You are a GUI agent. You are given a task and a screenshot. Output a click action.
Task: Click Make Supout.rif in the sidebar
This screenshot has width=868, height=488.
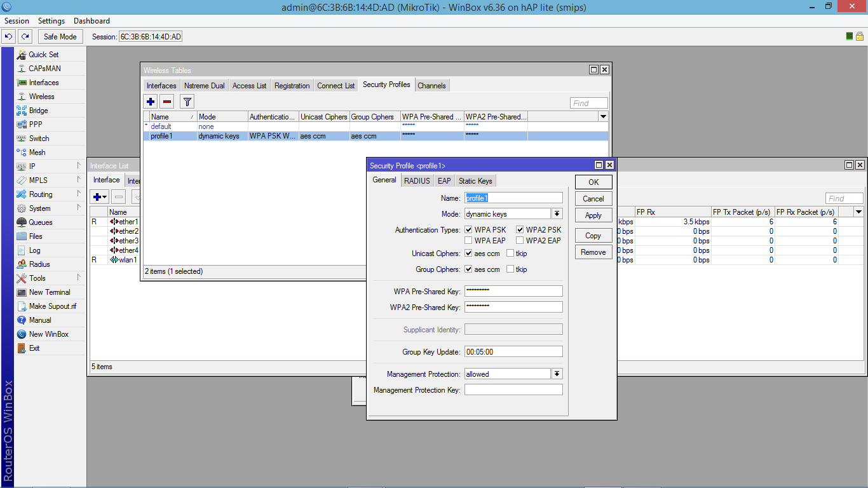click(52, 306)
